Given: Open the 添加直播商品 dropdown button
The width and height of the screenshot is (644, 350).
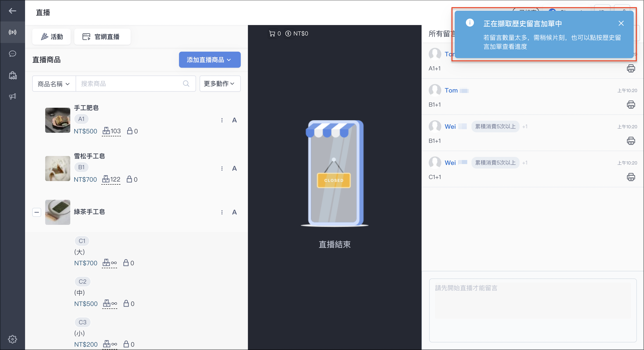Looking at the screenshot, I should [210, 60].
